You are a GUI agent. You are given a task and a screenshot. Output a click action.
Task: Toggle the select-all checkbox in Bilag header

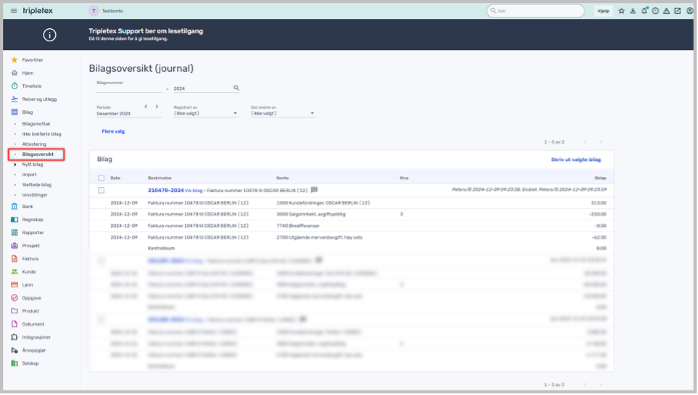click(x=101, y=178)
